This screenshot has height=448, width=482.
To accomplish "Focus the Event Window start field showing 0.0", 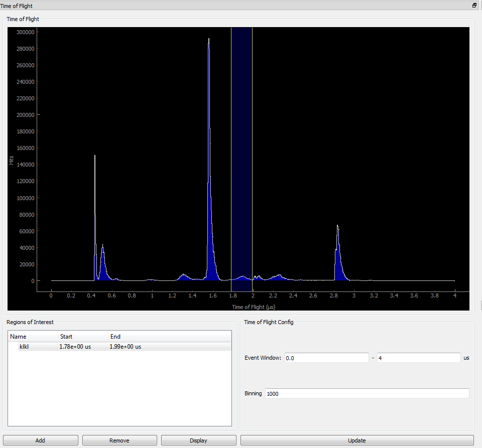I will (x=326, y=358).
